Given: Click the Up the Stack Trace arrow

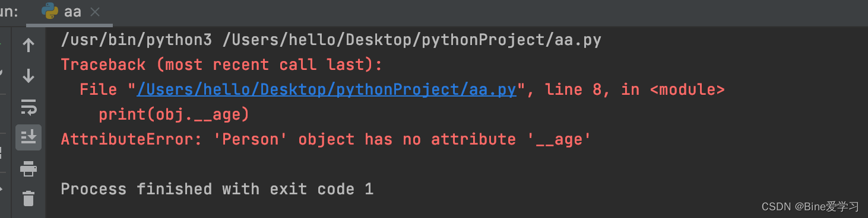Looking at the screenshot, I should point(28,45).
